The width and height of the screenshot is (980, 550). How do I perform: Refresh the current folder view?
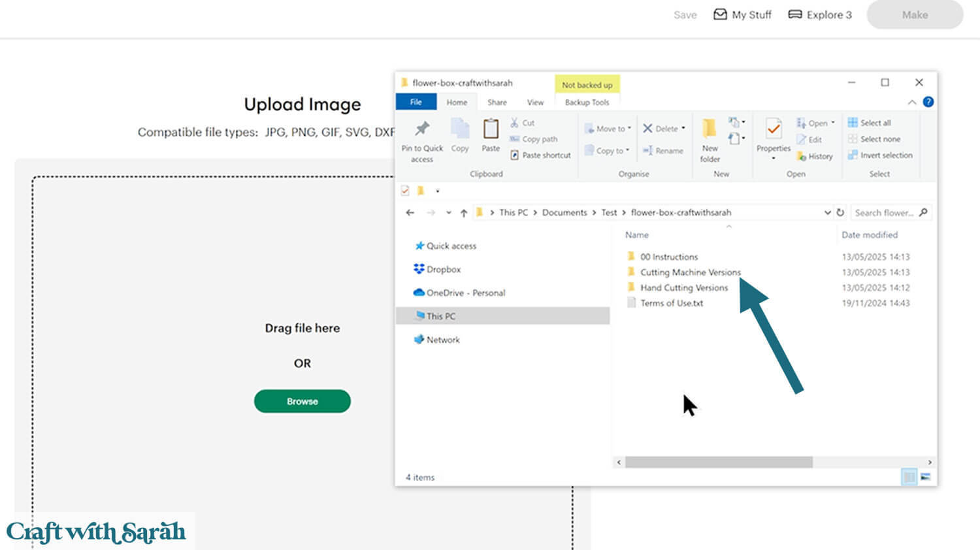[x=841, y=212]
